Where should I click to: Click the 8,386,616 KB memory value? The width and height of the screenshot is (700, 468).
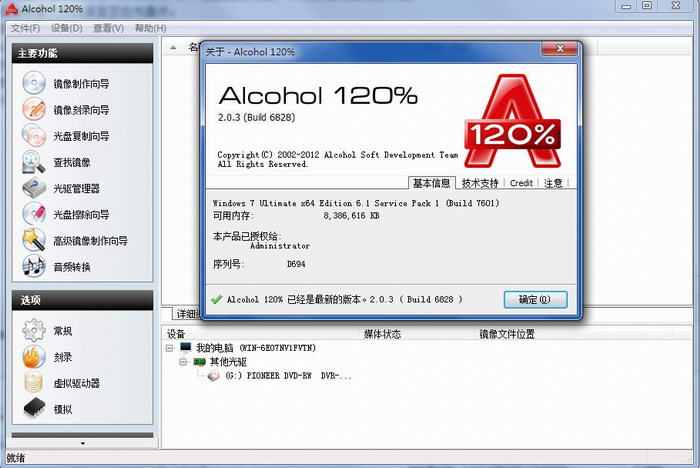pyautogui.click(x=351, y=216)
